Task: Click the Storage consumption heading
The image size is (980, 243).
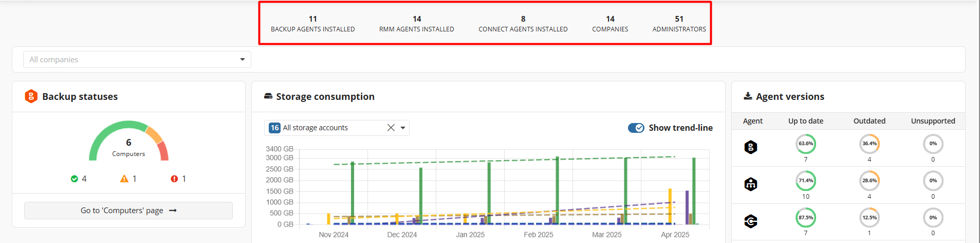Action: click(325, 96)
